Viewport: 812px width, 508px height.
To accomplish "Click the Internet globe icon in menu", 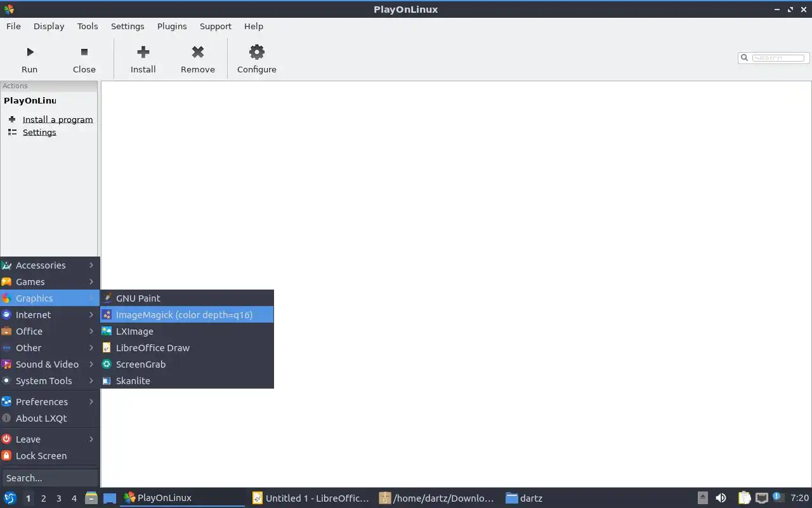I will tap(7, 314).
